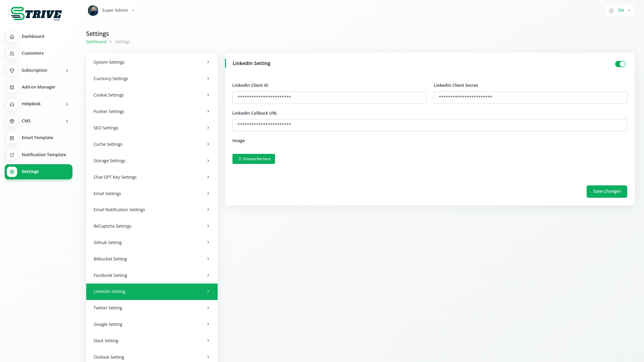644x362 pixels.
Task: Click the Helpdesk headset icon
Action: (12, 104)
